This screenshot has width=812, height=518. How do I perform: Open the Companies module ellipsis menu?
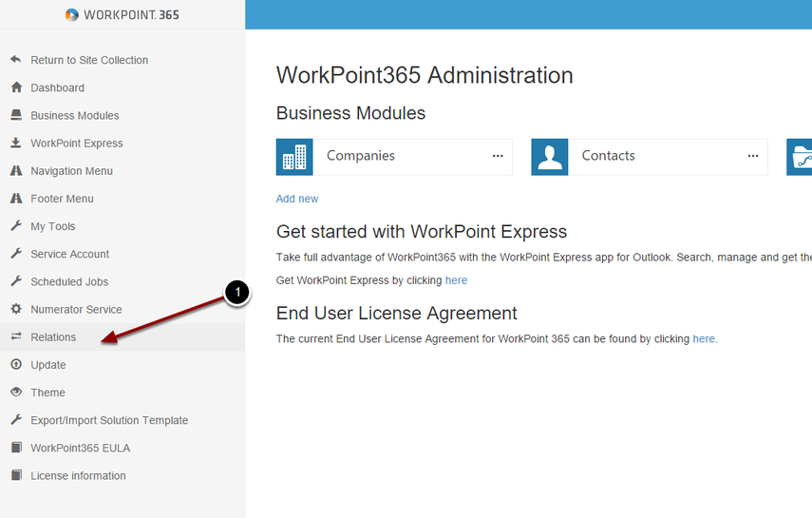tap(498, 156)
